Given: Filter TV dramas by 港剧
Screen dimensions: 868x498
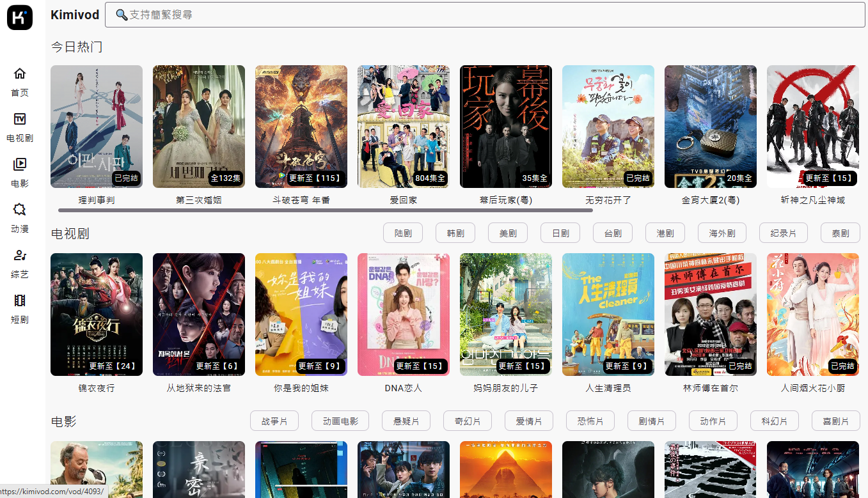Looking at the screenshot, I should (x=665, y=233).
